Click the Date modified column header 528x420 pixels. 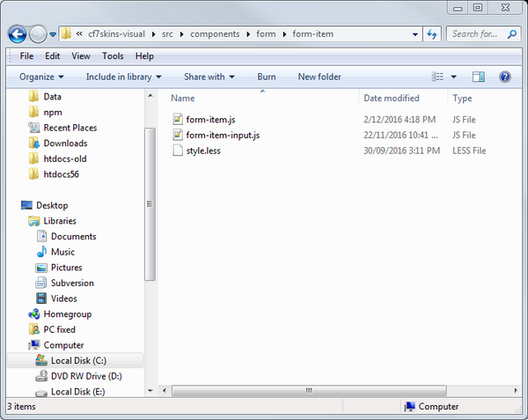click(392, 99)
